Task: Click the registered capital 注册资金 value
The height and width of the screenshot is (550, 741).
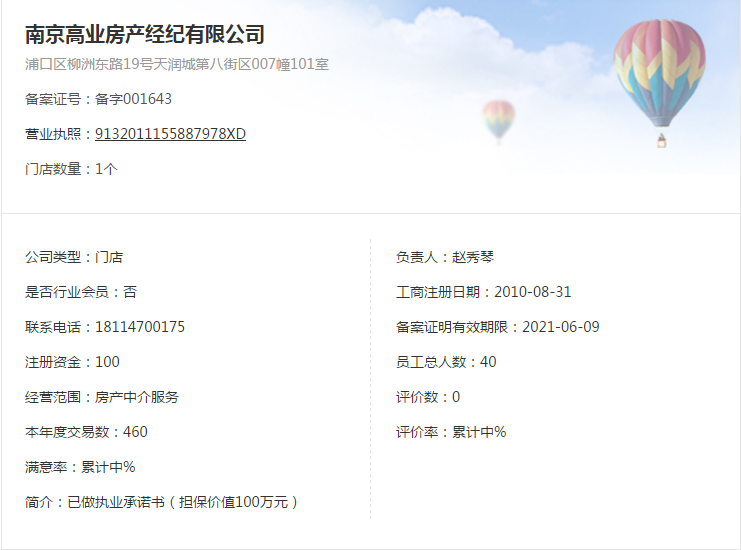Action: [x=107, y=362]
